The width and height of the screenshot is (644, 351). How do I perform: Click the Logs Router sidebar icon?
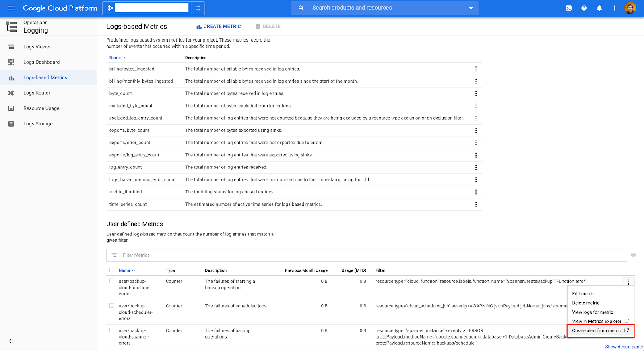(11, 93)
